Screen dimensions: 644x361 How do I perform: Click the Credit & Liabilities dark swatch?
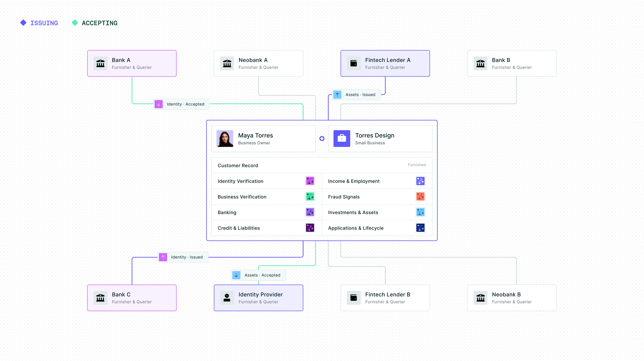(x=310, y=228)
